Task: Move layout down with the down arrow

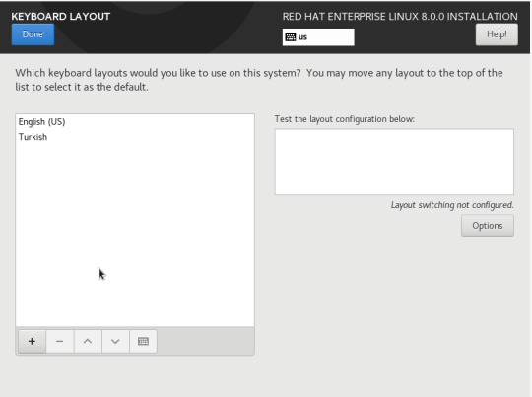Action: tap(115, 341)
